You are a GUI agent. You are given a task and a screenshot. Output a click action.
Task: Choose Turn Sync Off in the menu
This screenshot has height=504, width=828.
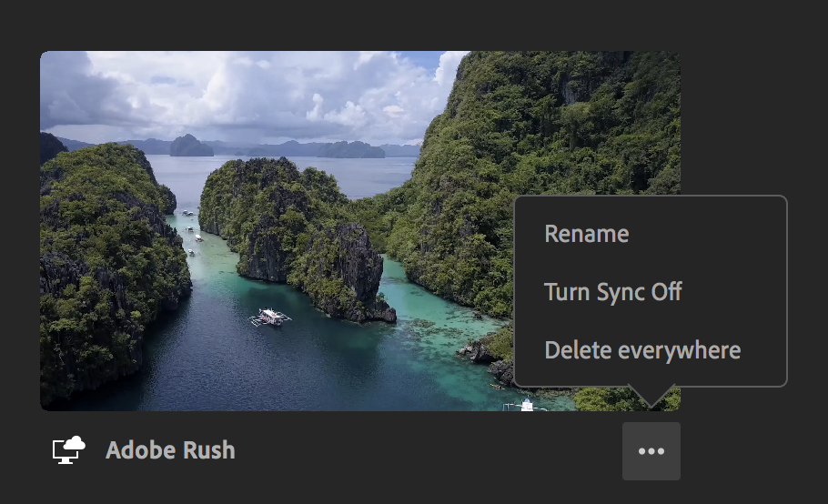(x=612, y=292)
